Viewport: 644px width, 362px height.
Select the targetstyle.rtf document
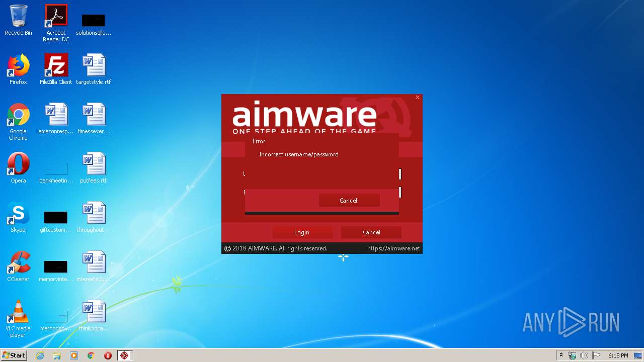click(x=94, y=69)
